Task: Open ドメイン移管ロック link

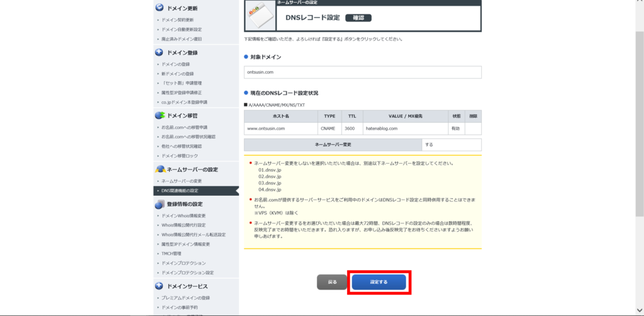Action: tap(179, 155)
